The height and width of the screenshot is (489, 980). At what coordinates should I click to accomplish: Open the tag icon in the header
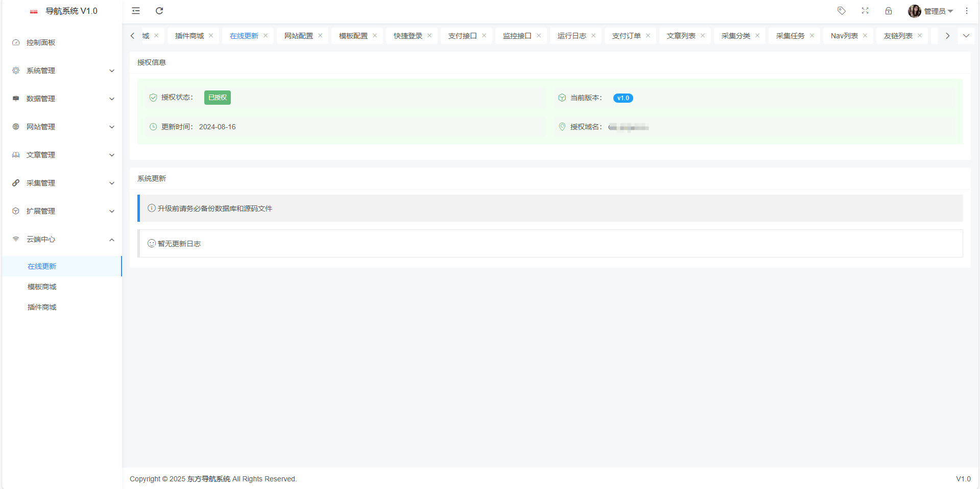pyautogui.click(x=841, y=11)
